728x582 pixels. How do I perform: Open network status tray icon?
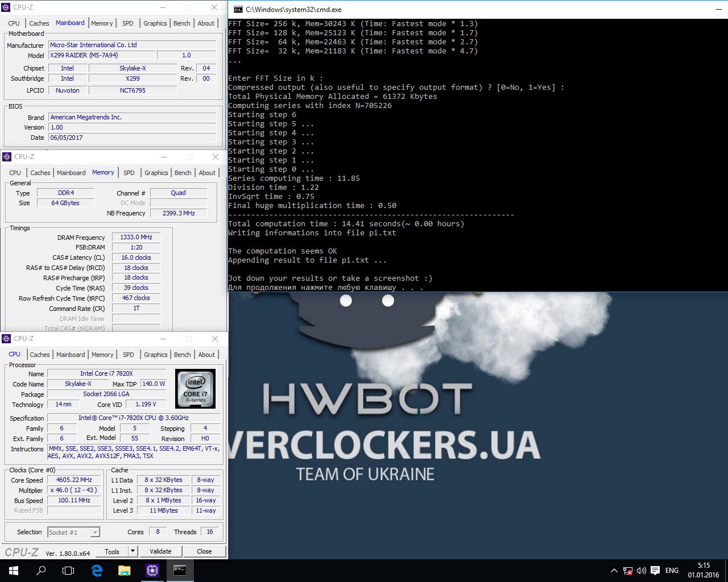[628, 571]
